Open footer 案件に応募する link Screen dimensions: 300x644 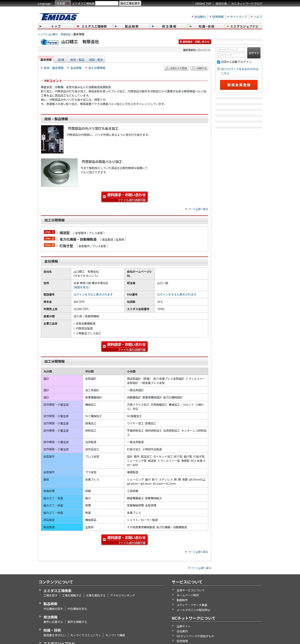53,622
